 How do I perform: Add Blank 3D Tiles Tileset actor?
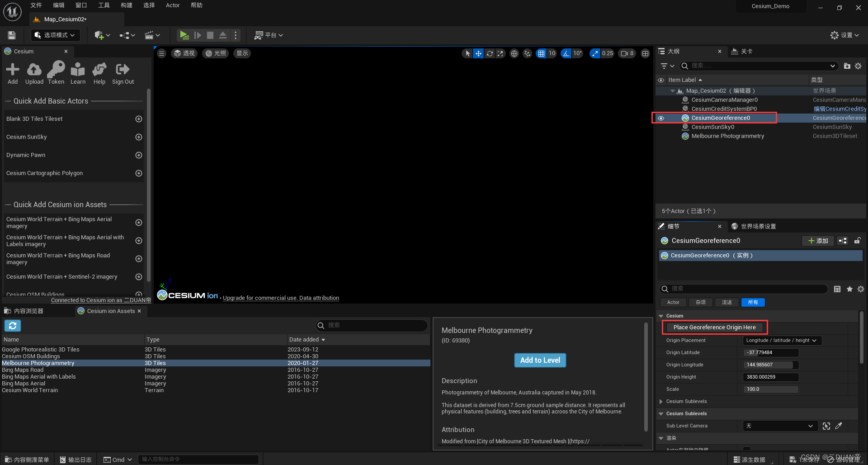pyautogui.click(x=139, y=119)
